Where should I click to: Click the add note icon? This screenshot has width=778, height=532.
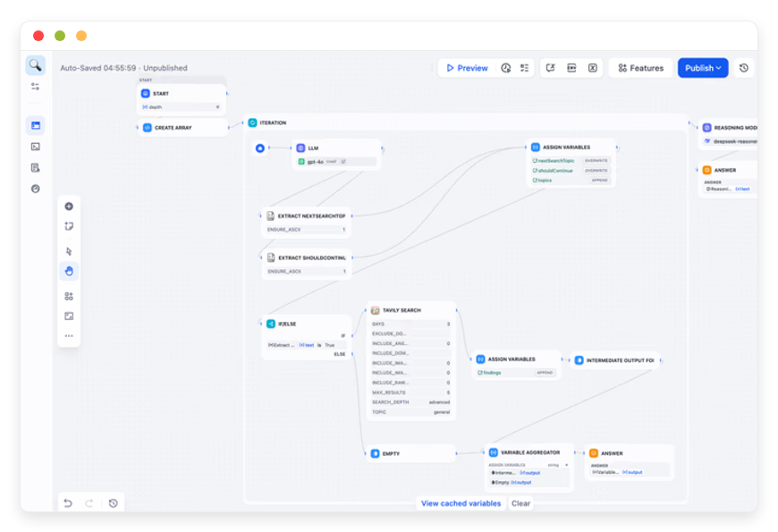point(69,226)
